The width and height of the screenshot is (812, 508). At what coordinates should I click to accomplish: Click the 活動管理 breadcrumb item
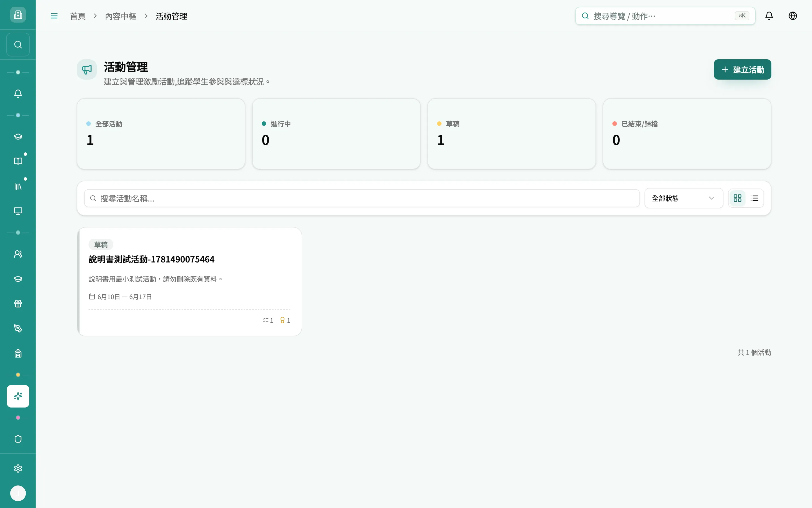pos(171,16)
